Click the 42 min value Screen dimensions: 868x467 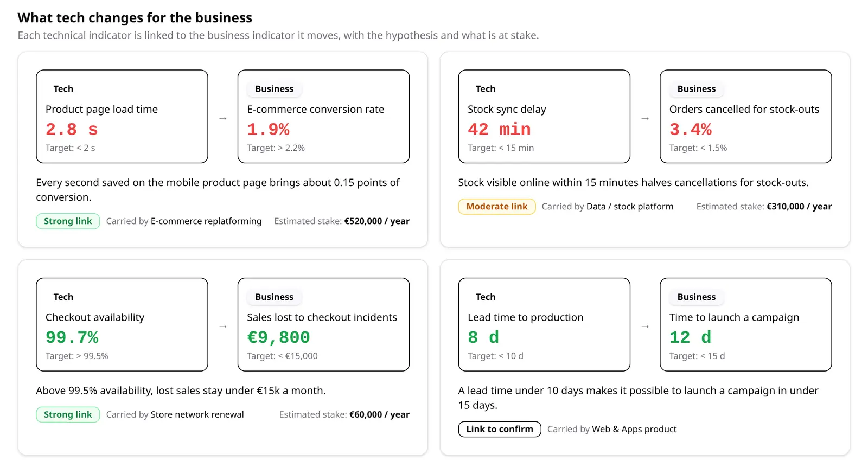pyautogui.click(x=499, y=130)
